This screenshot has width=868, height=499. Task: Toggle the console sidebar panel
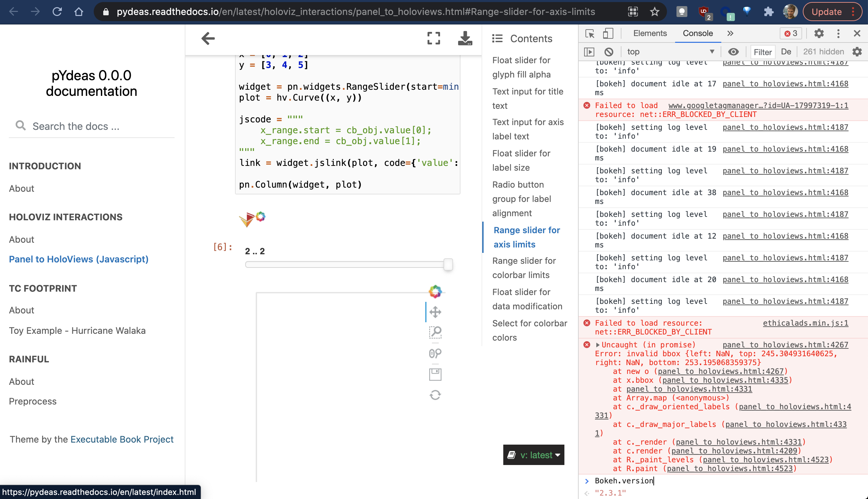pos(589,52)
